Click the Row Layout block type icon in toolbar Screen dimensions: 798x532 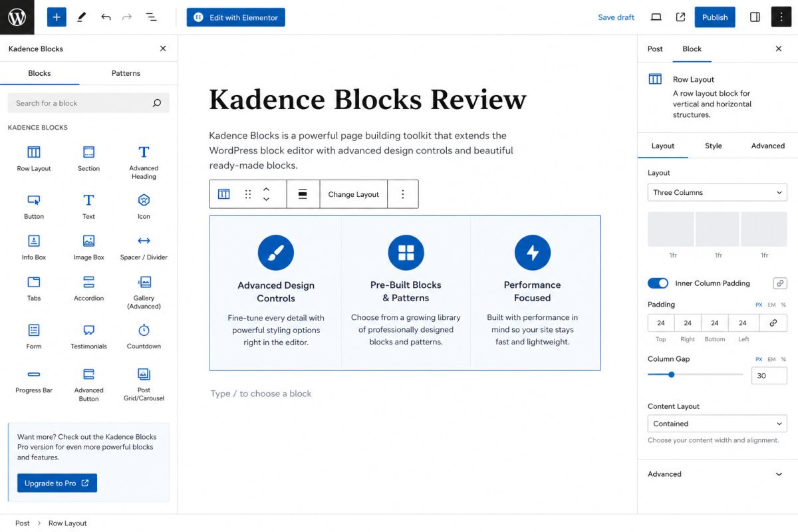click(224, 194)
